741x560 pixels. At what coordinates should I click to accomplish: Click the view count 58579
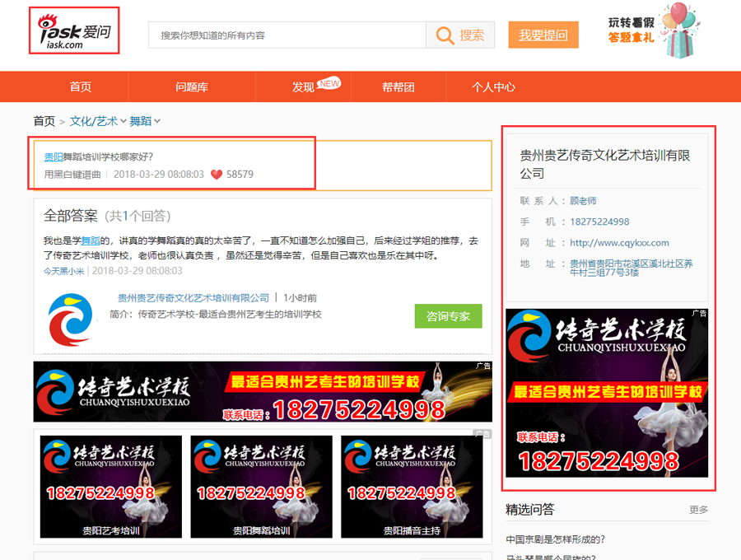(x=240, y=175)
